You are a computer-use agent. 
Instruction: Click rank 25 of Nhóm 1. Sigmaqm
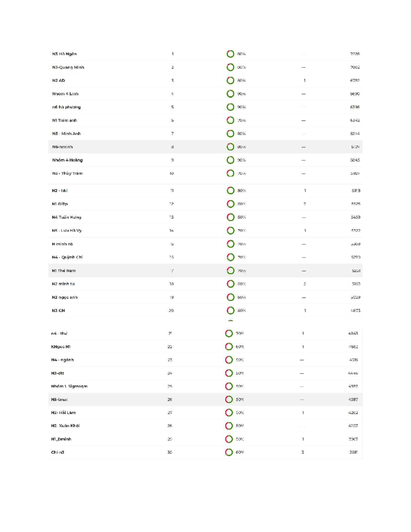(x=170, y=386)
